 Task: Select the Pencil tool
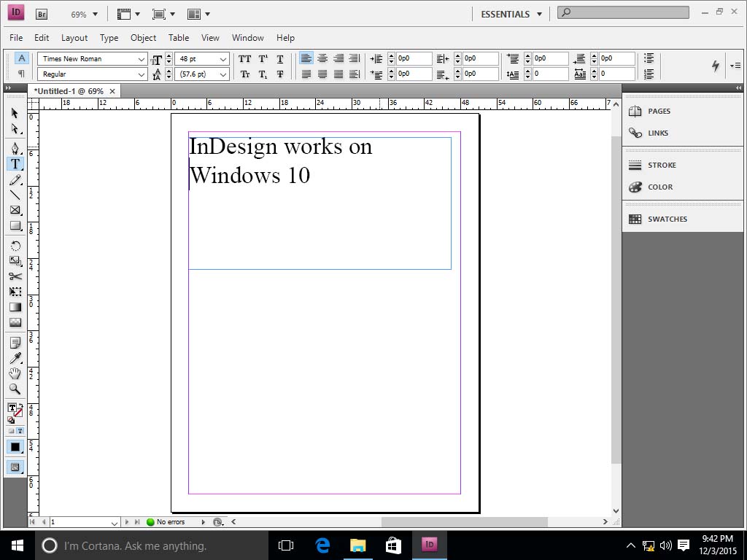pyautogui.click(x=15, y=180)
